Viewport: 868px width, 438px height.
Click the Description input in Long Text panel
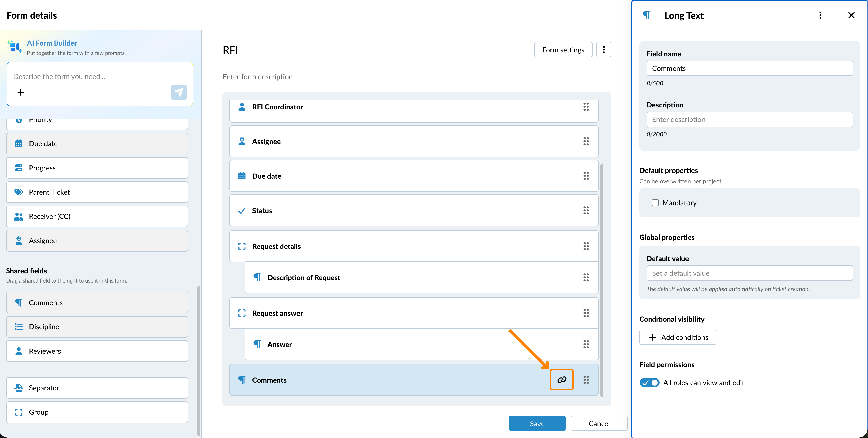click(x=749, y=119)
